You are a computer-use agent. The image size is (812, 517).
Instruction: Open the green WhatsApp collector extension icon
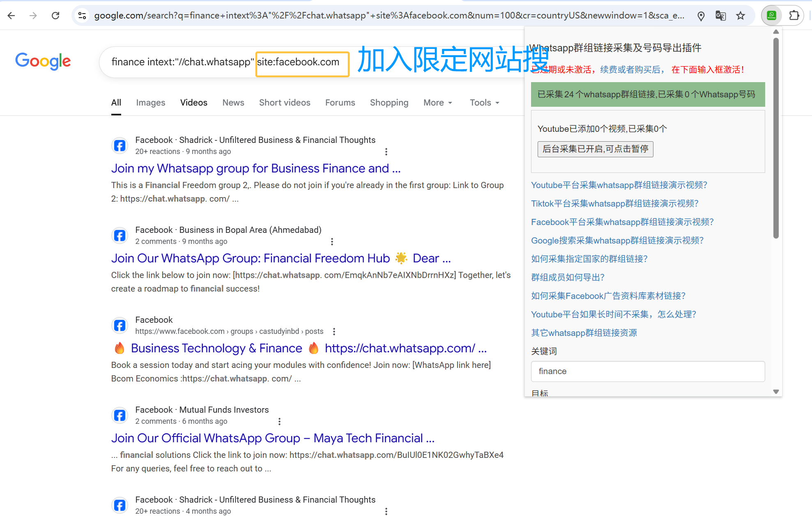click(x=771, y=16)
